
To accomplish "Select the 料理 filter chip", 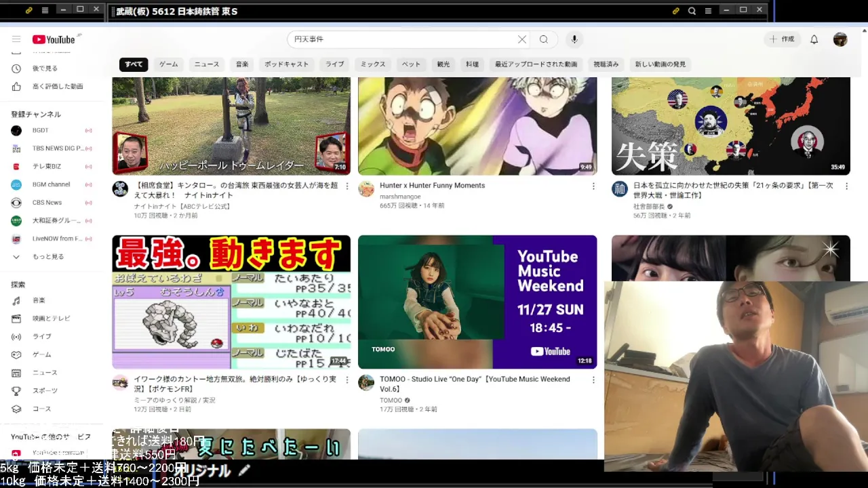I will point(473,64).
